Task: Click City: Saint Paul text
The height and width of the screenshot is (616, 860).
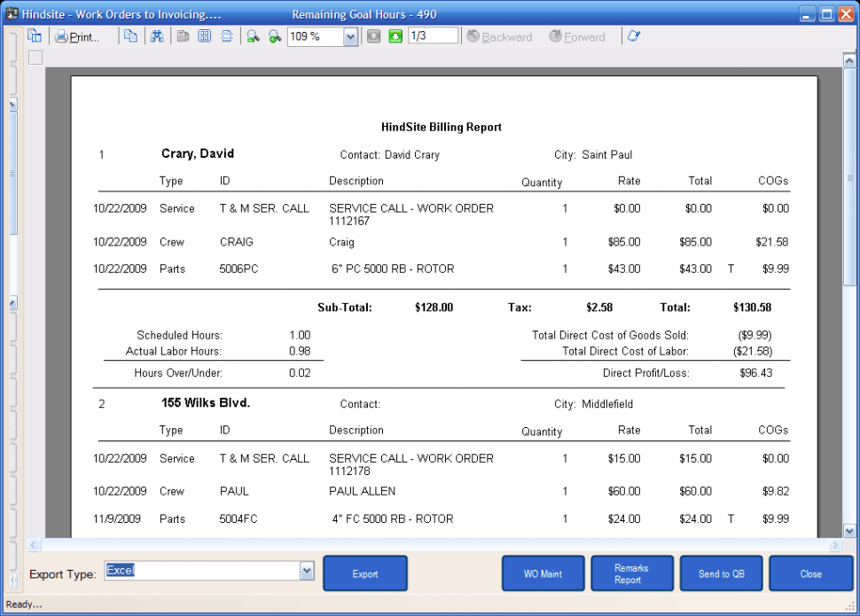Action: tap(593, 155)
